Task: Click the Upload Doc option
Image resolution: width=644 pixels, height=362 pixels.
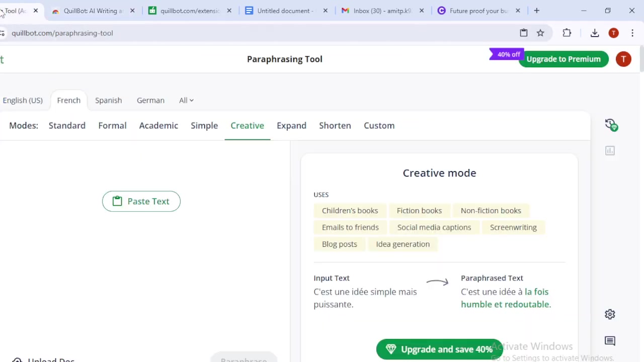Action: click(x=44, y=359)
